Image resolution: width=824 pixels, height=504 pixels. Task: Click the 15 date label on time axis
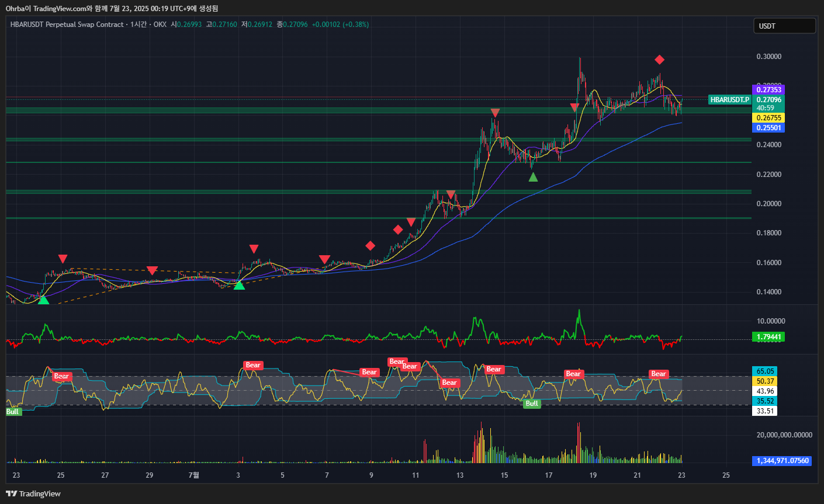(x=504, y=475)
